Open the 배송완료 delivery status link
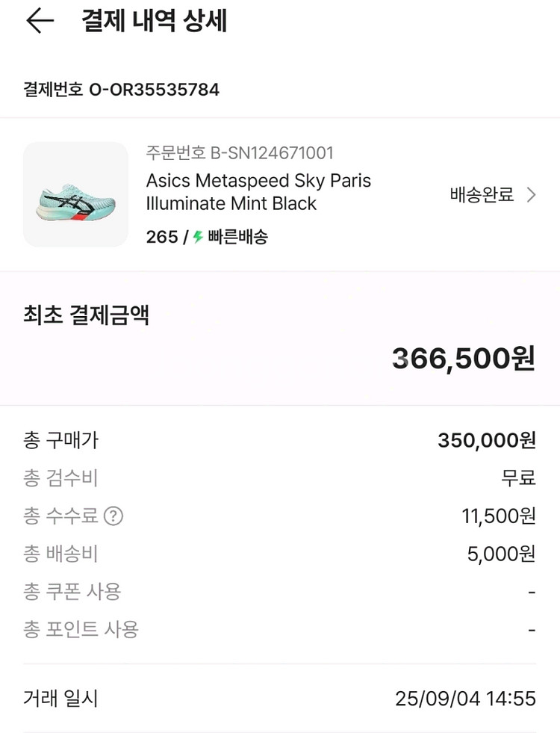Image resolution: width=560 pixels, height=733 pixels. click(482, 195)
